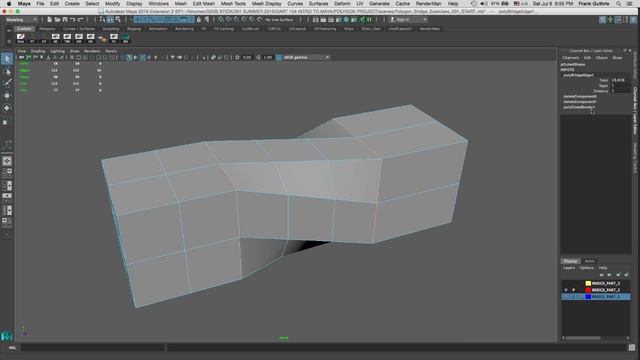
Task: Select the Anim radio tab in Layer Editor
Action: [589, 261]
